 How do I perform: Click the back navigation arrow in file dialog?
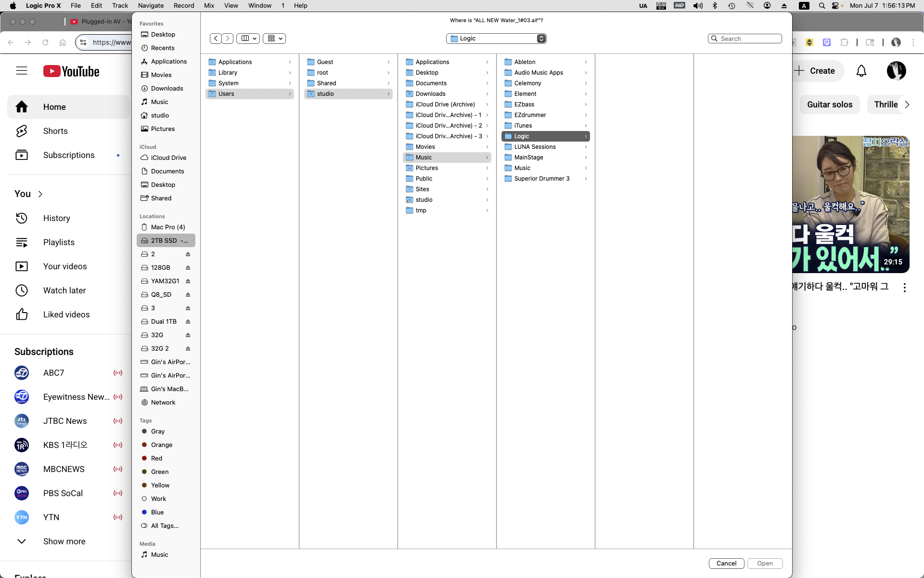(216, 39)
